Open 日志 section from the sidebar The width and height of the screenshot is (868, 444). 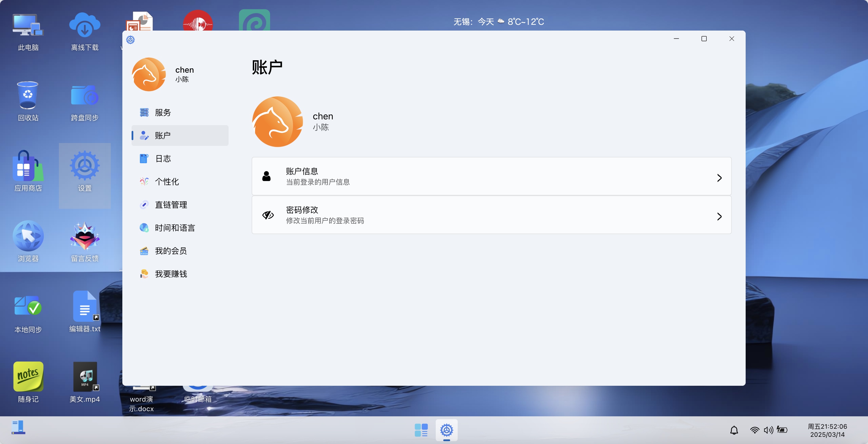pyautogui.click(x=163, y=159)
